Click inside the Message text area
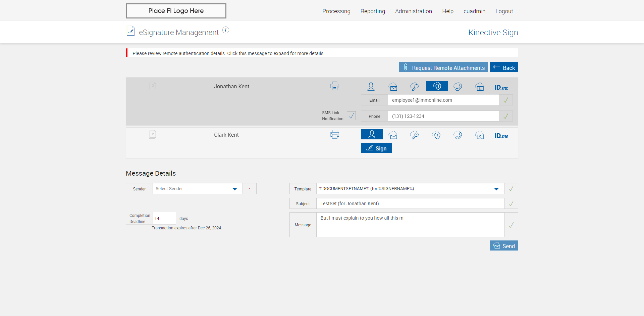This screenshot has height=316, width=644. pos(410,225)
